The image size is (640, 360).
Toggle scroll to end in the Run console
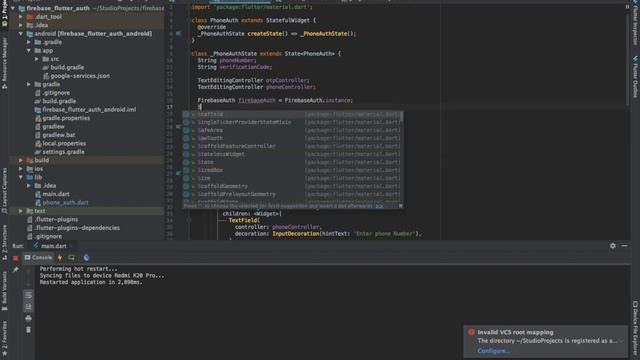click(28, 307)
